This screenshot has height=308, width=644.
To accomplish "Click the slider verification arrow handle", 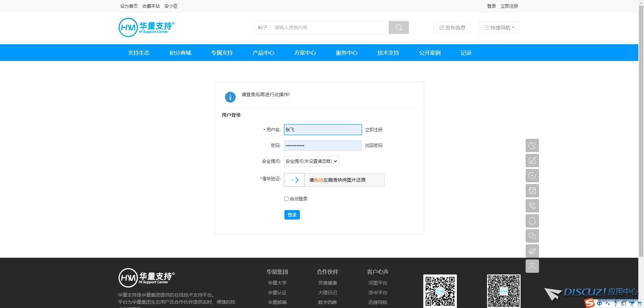I will 294,180.
